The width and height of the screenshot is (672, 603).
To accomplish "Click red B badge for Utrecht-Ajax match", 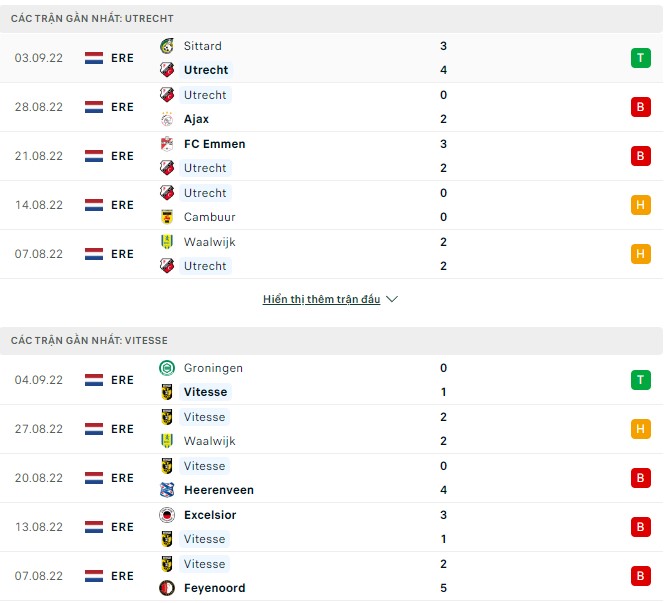I will pyautogui.click(x=640, y=107).
